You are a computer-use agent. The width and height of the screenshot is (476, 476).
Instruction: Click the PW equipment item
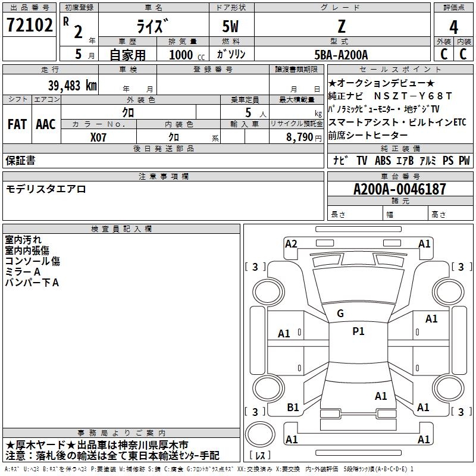[x=464, y=160]
